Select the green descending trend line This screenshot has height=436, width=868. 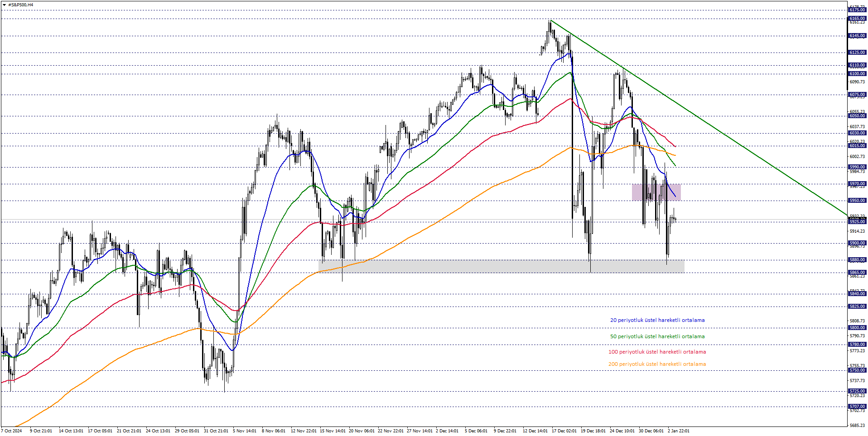click(x=698, y=118)
